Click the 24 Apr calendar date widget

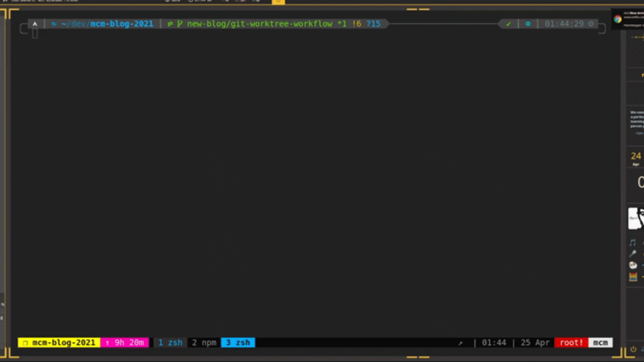(636, 158)
